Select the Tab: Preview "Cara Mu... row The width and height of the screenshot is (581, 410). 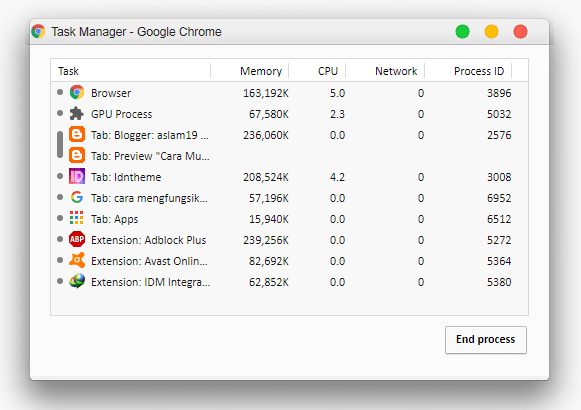click(289, 156)
